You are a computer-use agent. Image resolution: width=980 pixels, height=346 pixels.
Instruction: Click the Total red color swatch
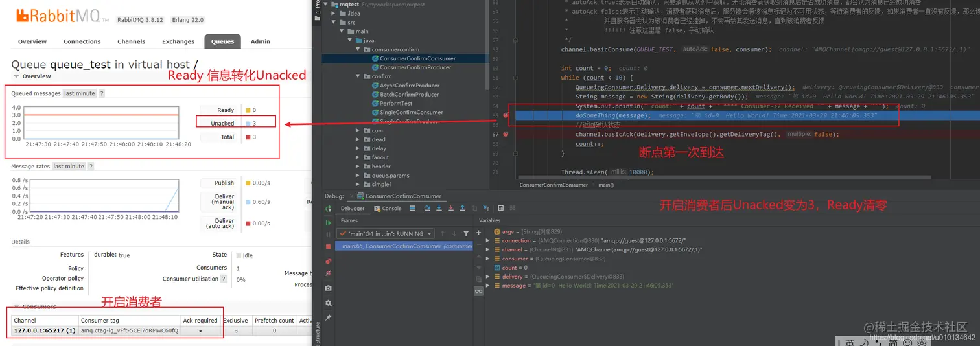coord(248,137)
